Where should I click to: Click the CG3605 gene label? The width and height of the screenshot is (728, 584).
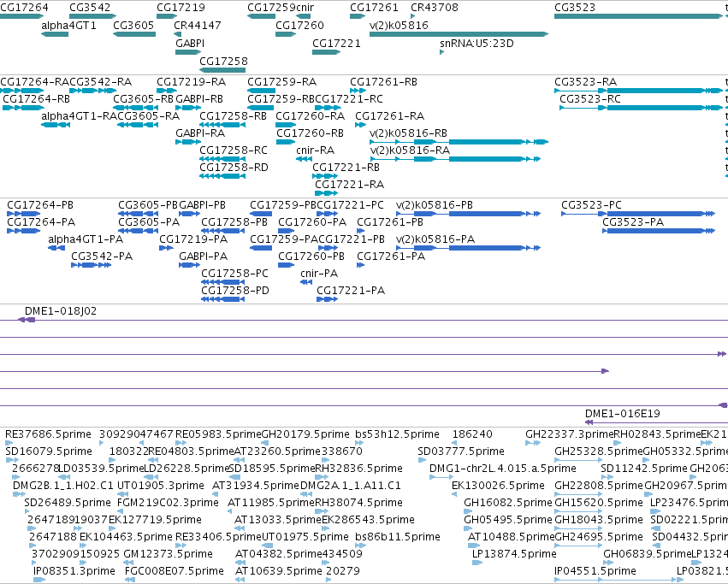coord(133,25)
